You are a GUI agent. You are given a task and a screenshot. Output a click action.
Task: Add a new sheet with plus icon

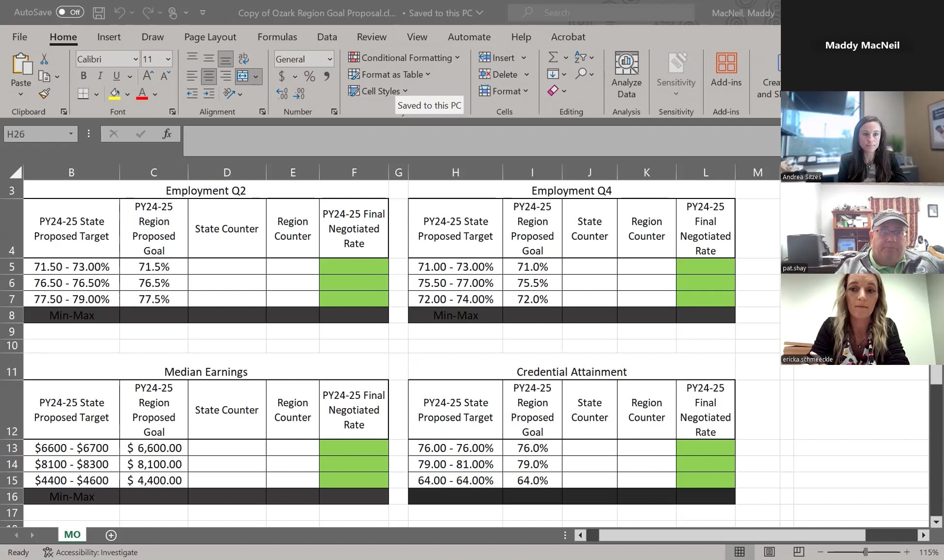click(111, 535)
